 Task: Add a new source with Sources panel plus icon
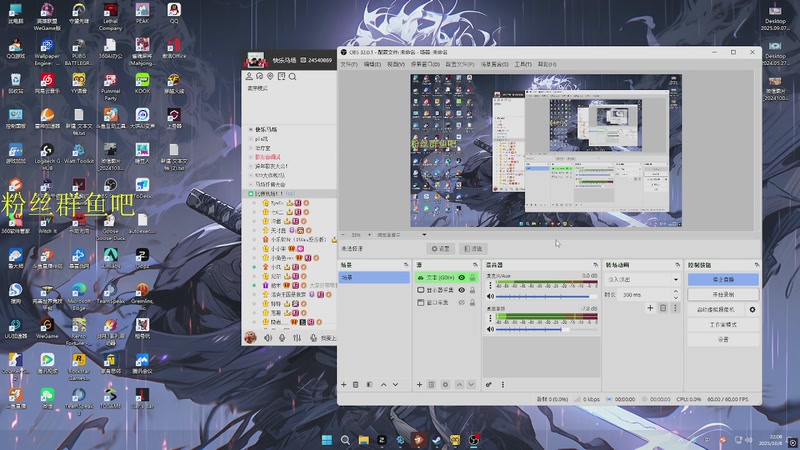(419, 385)
